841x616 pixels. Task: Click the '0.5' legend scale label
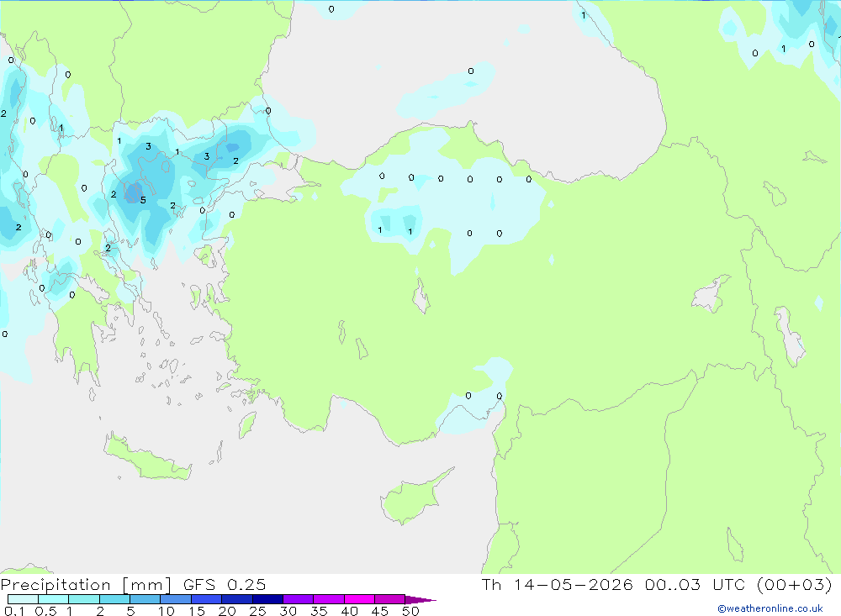(x=45, y=611)
